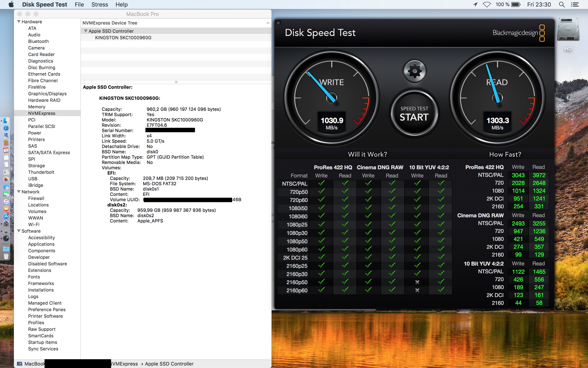This screenshot has height=368, width=588.
Task: Collapse the Apple SSD Controller tree node
Action: 86,31
